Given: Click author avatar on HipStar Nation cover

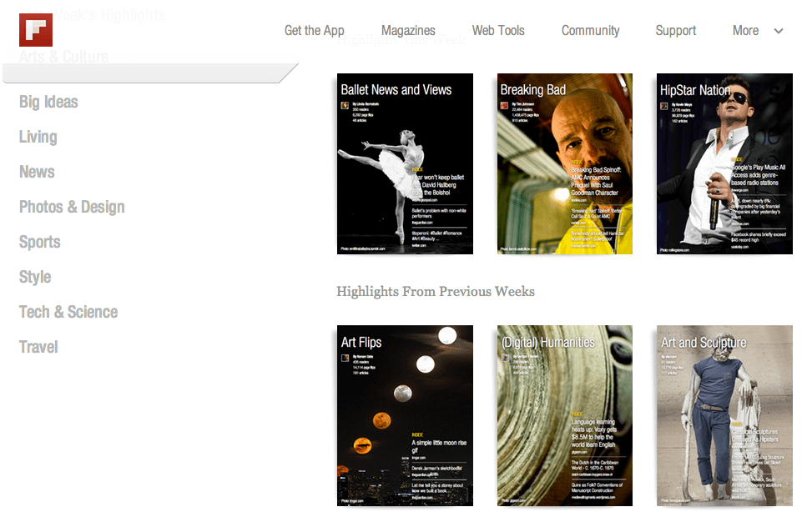Looking at the screenshot, I should (664, 106).
